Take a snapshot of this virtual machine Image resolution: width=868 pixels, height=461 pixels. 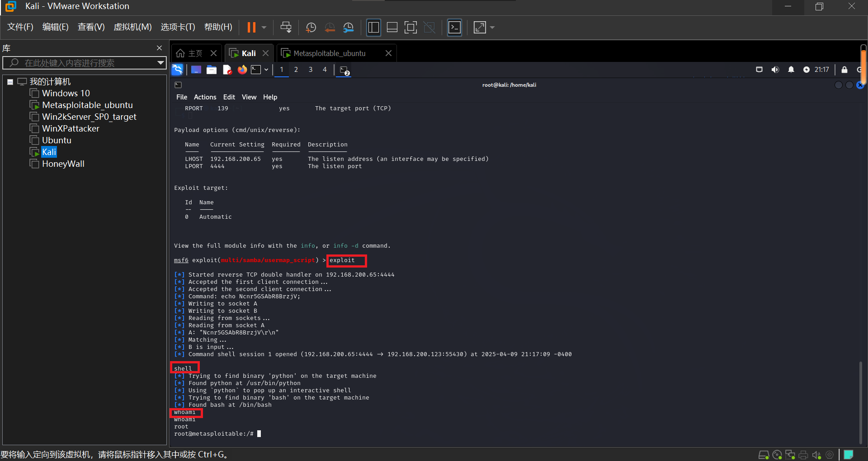[x=311, y=28]
